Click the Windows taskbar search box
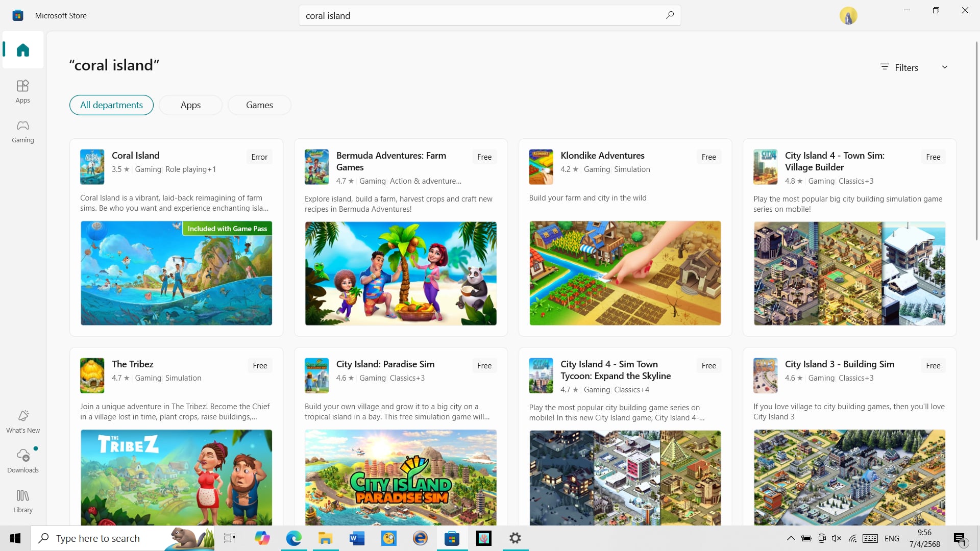This screenshot has height=551, width=980. [x=122, y=538]
